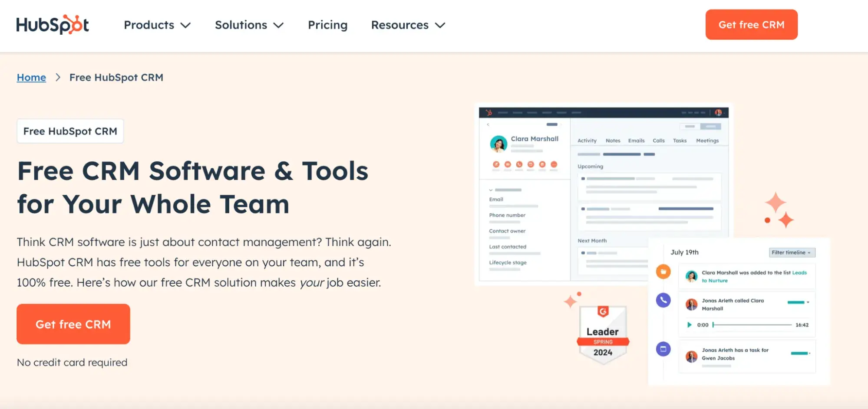Click the Lifecycle stage field label
Viewport: 868px width, 409px height.
(x=508, y=262)
